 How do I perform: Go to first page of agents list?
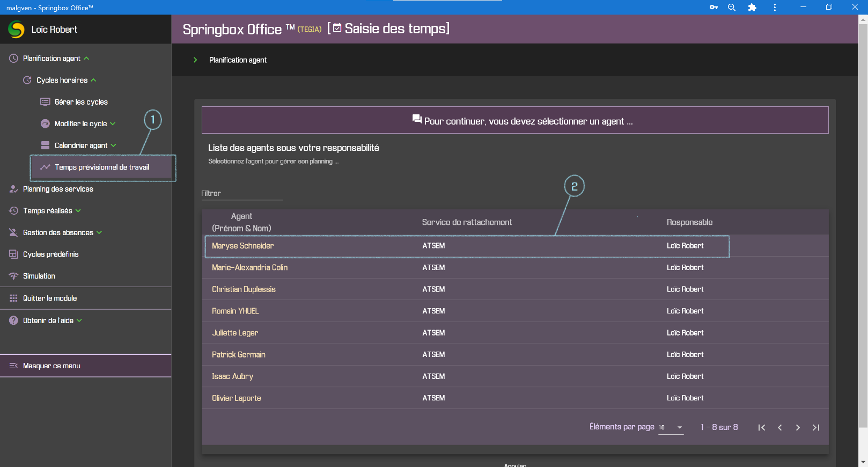click(x=762, y=427)
